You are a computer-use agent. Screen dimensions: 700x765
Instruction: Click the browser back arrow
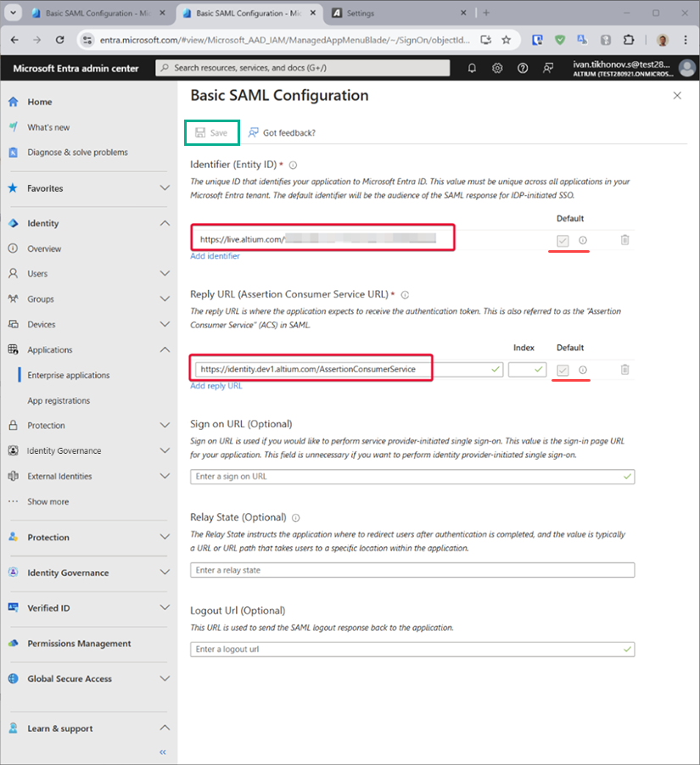[x=14, y=40]
